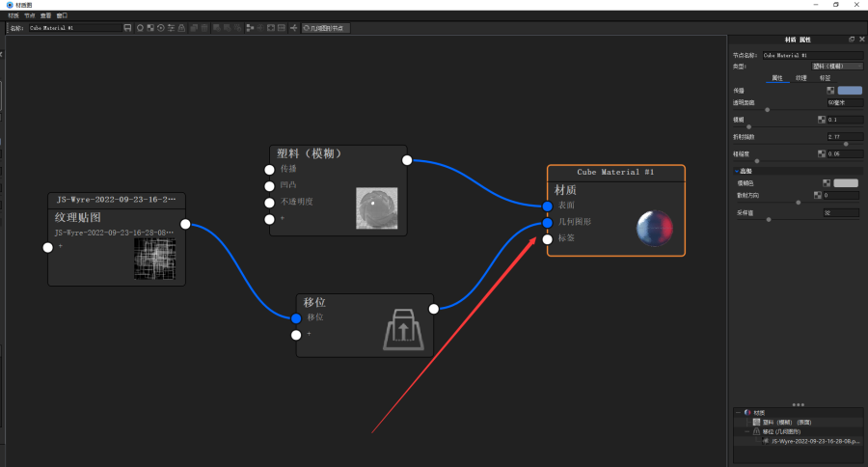
Task: Click the texture icon beside 粗糙度 value
Action: coord(821,153)
